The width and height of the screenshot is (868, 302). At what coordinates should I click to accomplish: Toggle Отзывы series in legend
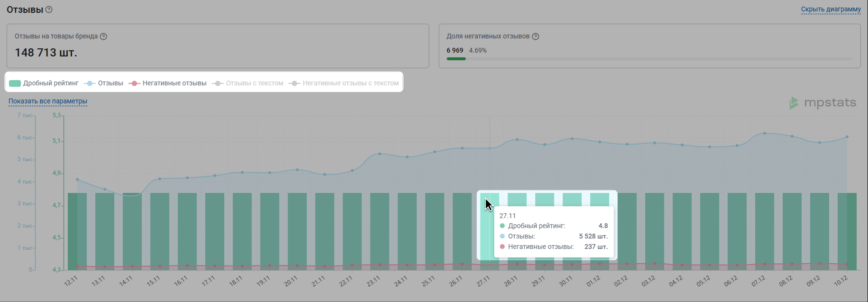tap(110, 83)
